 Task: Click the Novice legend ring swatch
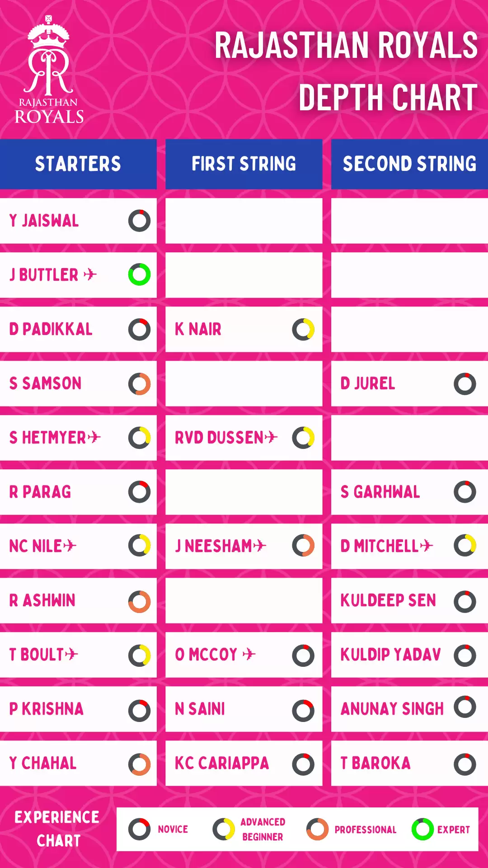[x=139, y=829]
